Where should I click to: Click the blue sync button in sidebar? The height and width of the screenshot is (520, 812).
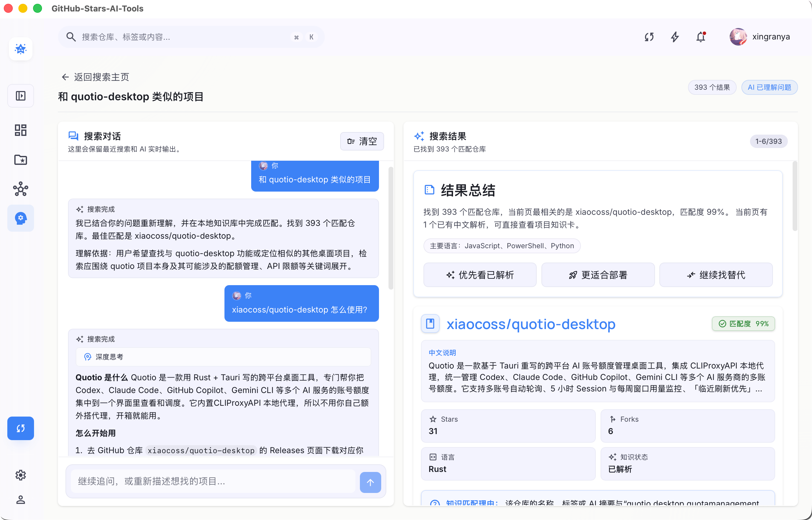point(21,428)
